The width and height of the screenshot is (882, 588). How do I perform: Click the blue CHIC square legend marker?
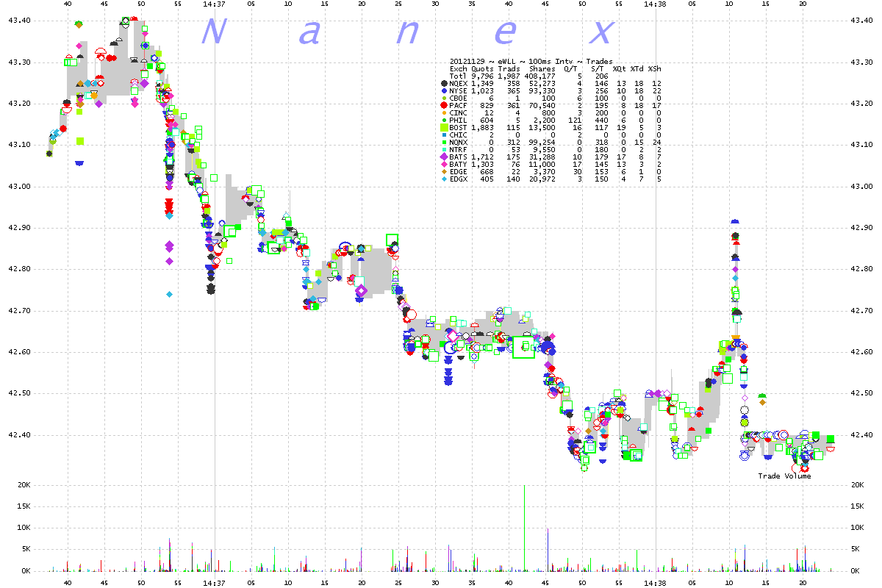click(444, 135)
